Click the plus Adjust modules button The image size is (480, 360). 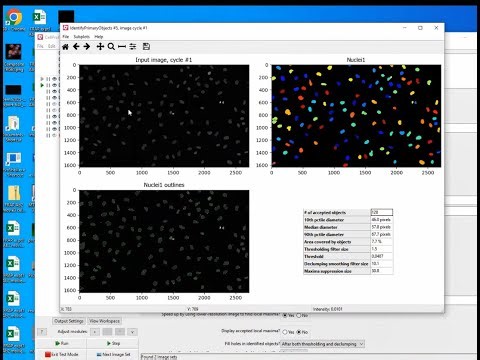coord(95,332)
